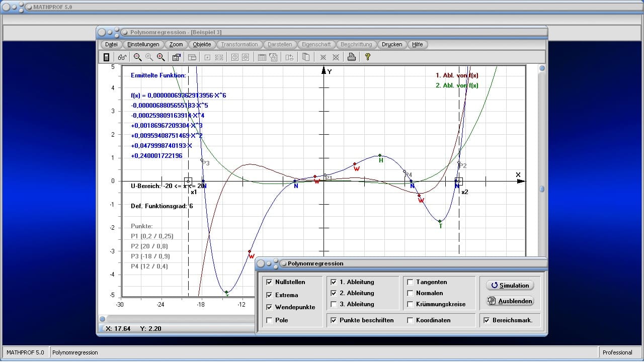Screen dimensions: 644x362
Task: Click the top vertical slider knob
Action: 542,68
